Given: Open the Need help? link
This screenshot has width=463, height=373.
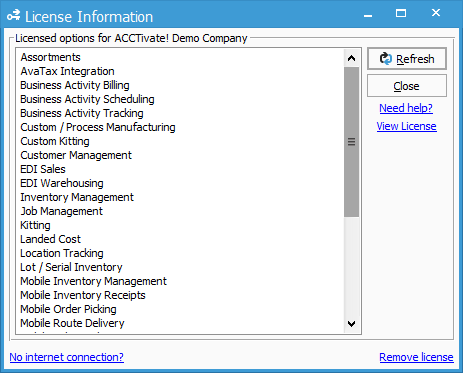Looking at the screenshot, I should pyautogui.click(x=406, y=108).
